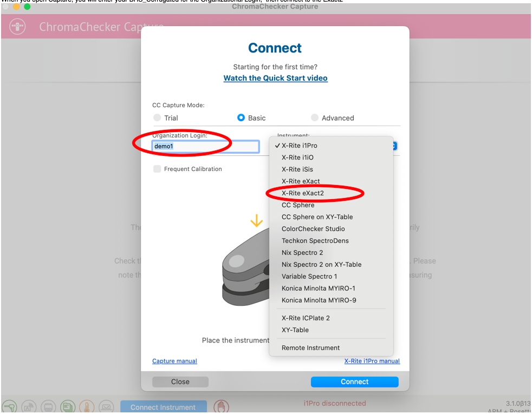
Task: Choose X-Rite eXact from instrument list
Action: click(x=331, y=181)
